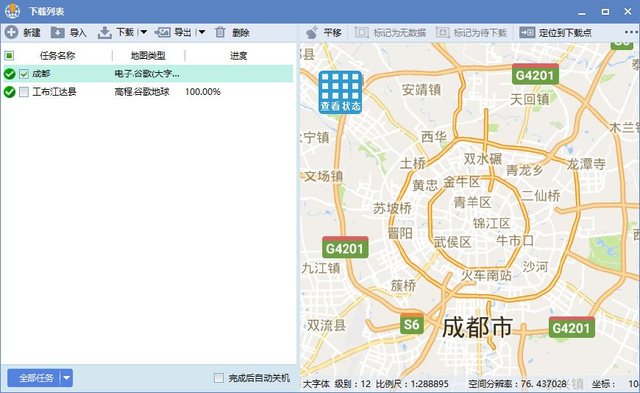
Task: Open the 查看状态 grid button on the map
Action: pos(340,92)
